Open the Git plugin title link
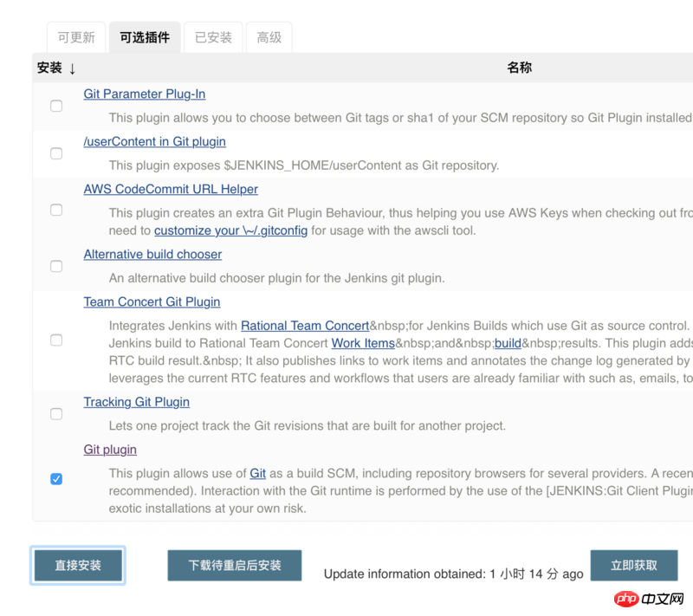Screen dimensions: 693x616 (110, 450)
